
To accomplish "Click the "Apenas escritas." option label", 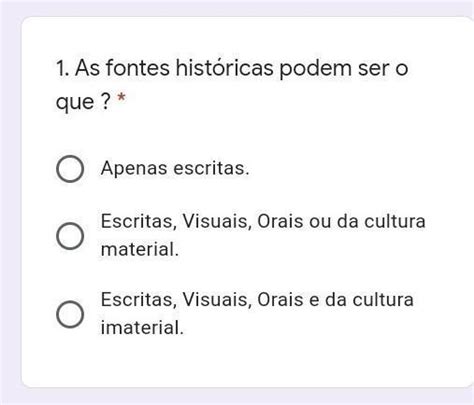I will point(175,168).
